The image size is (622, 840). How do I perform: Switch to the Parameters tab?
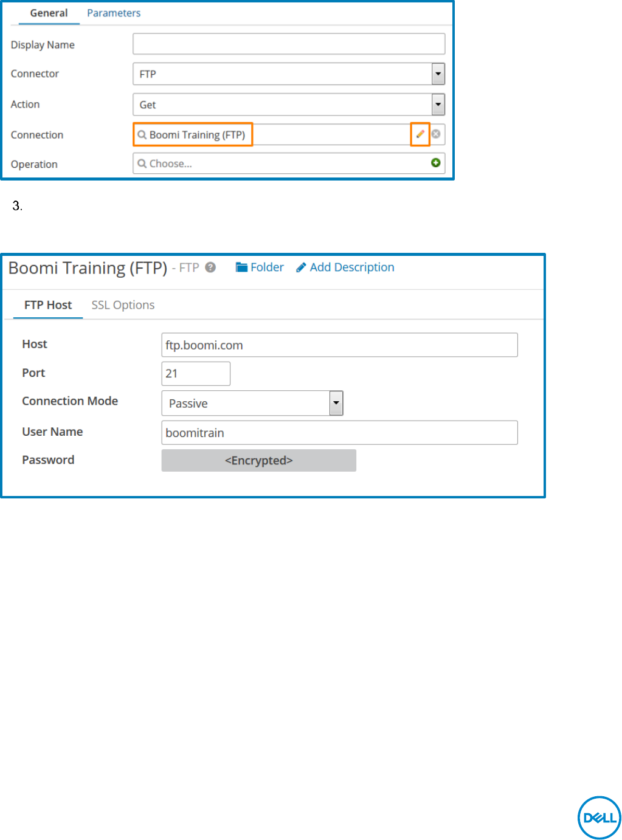[114, 13]
